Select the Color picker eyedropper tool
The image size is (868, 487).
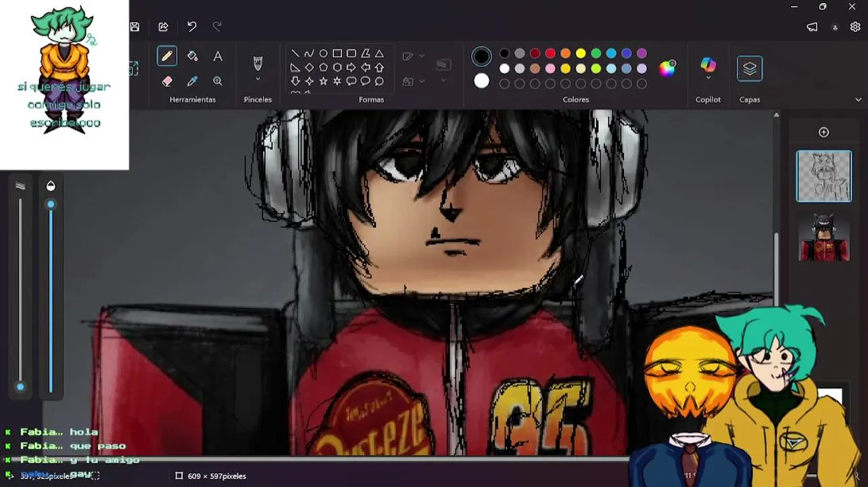pos(192,81)
